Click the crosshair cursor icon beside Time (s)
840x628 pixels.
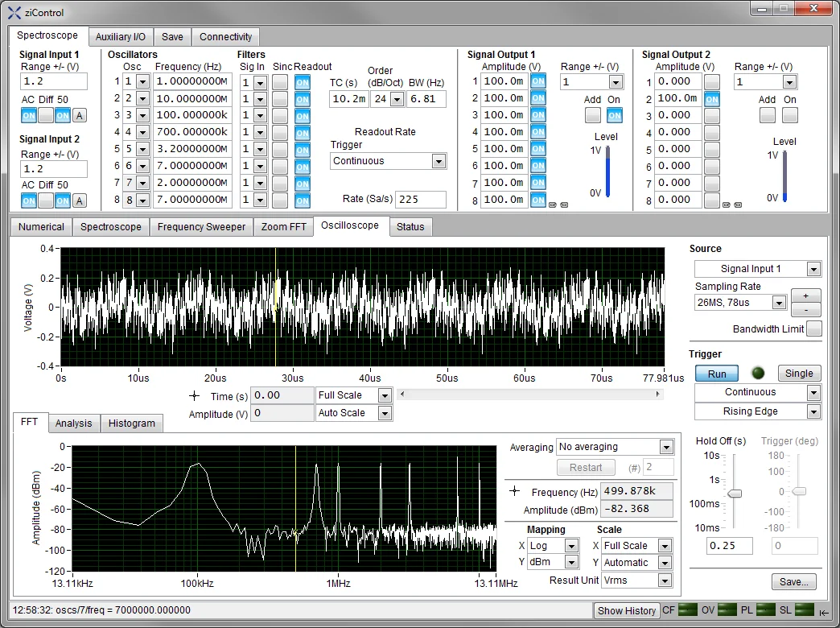click(x=195, y=396)
